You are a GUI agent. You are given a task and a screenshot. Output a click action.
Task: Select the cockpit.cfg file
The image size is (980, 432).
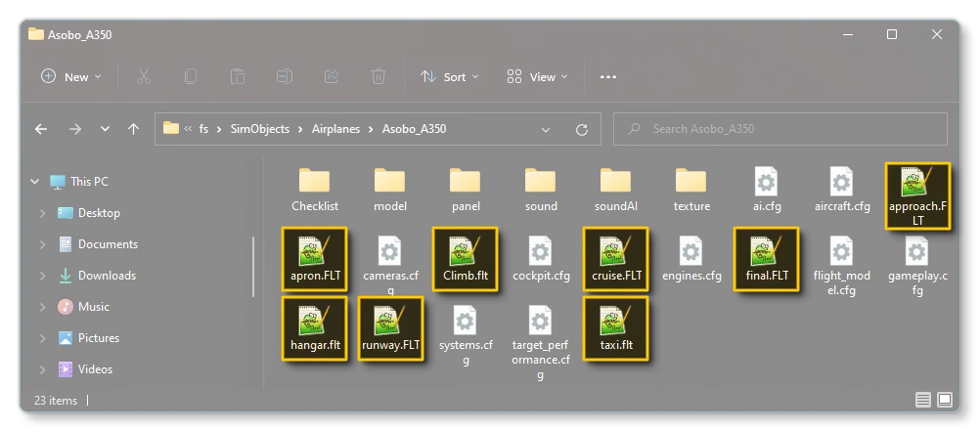[541, 258]
